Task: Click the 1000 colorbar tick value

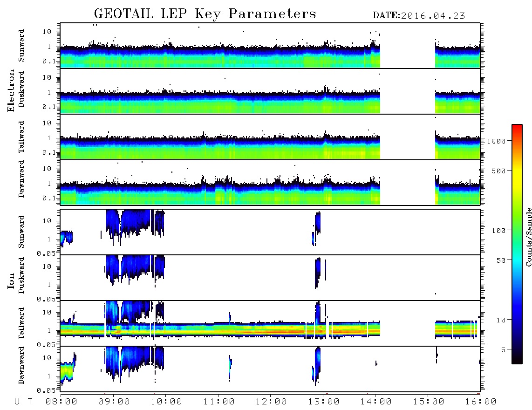Action: [x=496, y=141]
